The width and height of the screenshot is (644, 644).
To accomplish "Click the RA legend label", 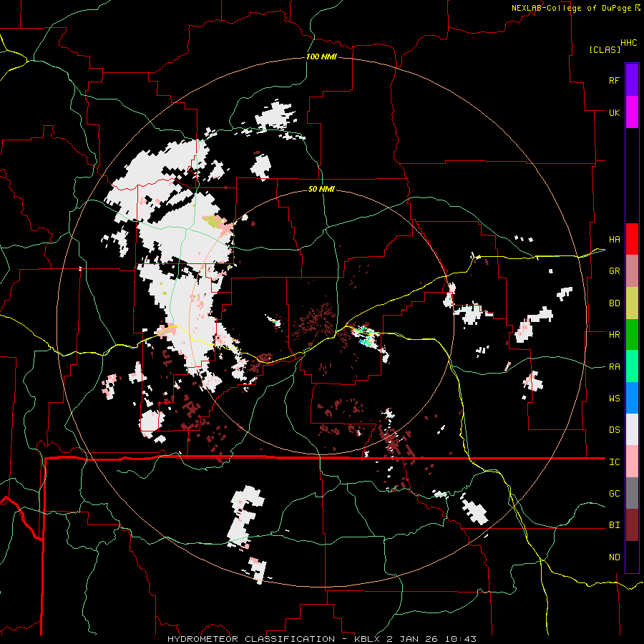I will pos(614,367).
